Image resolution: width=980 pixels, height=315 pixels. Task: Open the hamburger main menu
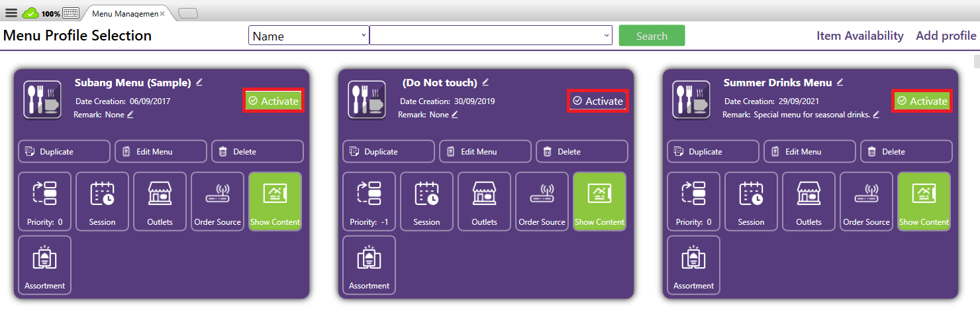[11, 13]
